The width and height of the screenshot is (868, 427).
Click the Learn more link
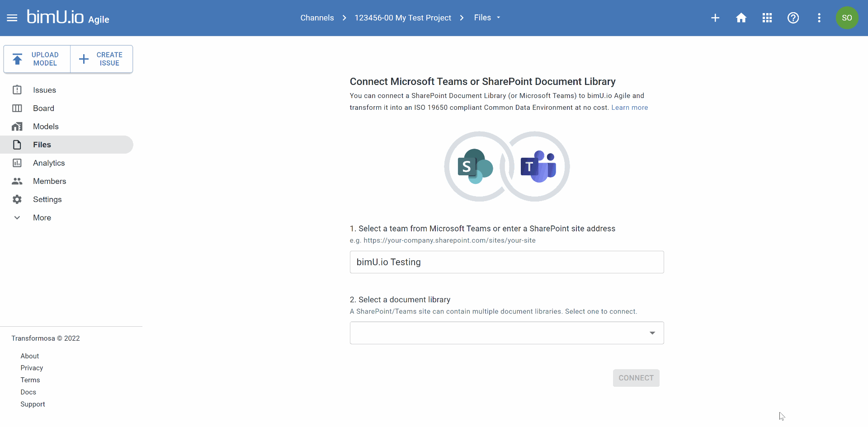[629, 108]
